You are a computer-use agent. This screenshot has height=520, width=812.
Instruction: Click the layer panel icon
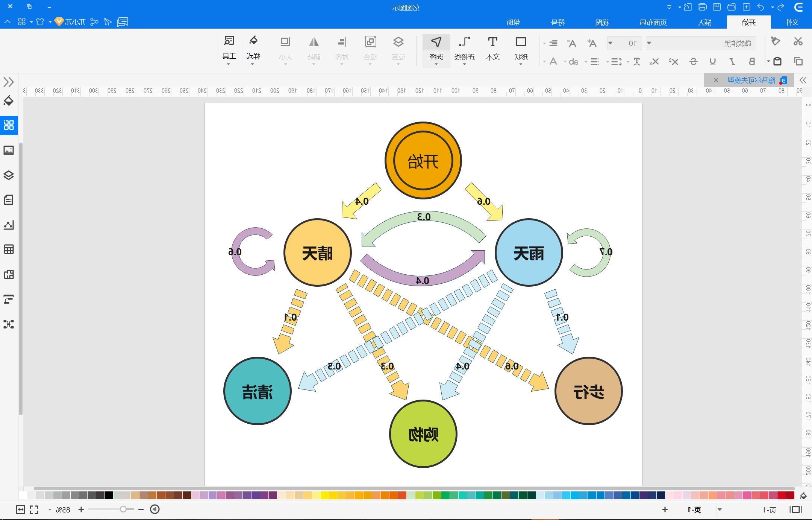[x=8, y=175]
